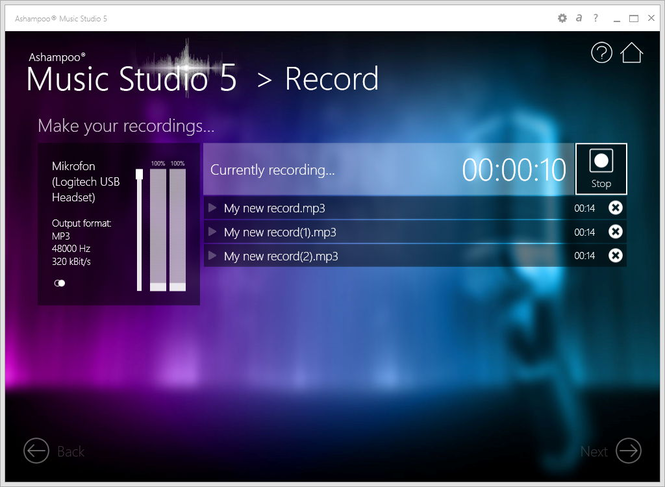Stop the current recording
Viewport: 665px width, 487px height.
[x=601, y=169]
